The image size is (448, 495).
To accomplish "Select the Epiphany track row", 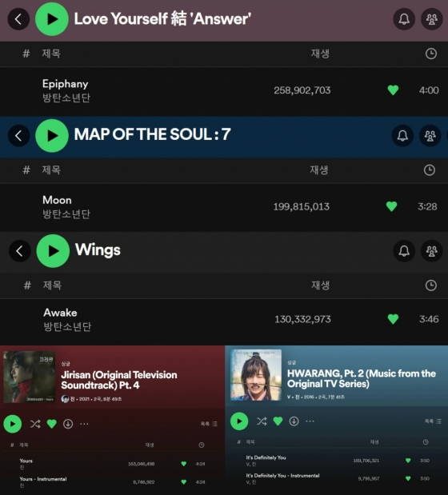I will [x=224, y=90].
